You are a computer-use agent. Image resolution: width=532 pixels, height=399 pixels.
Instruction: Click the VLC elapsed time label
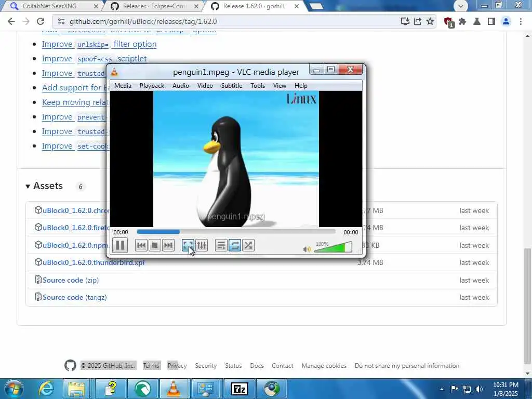(121, 232)
